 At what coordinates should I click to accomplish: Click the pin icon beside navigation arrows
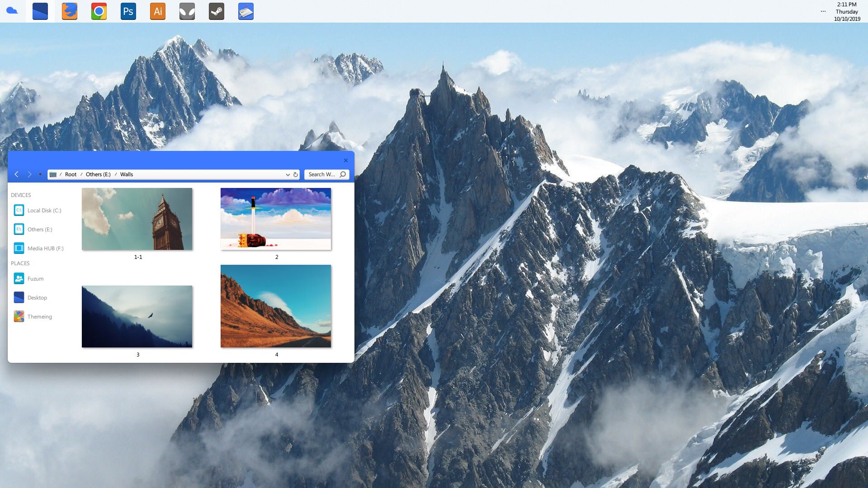(41, 174)
